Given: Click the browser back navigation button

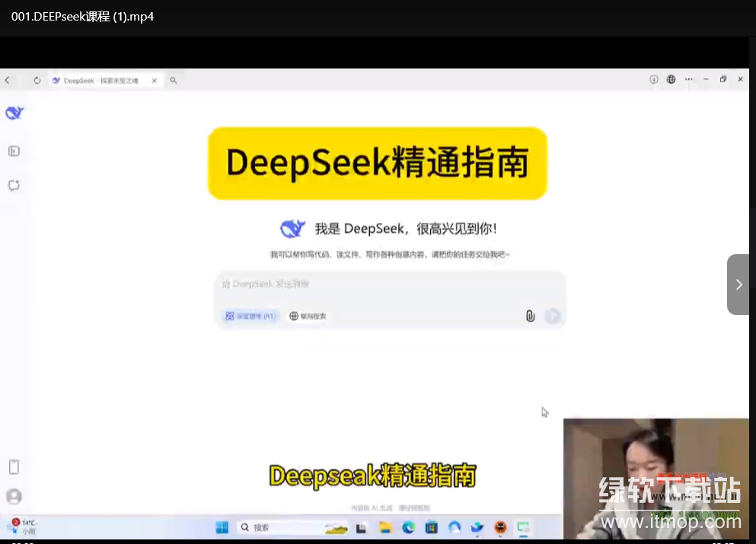Looking at the screenshot, I should coord(8,79).
